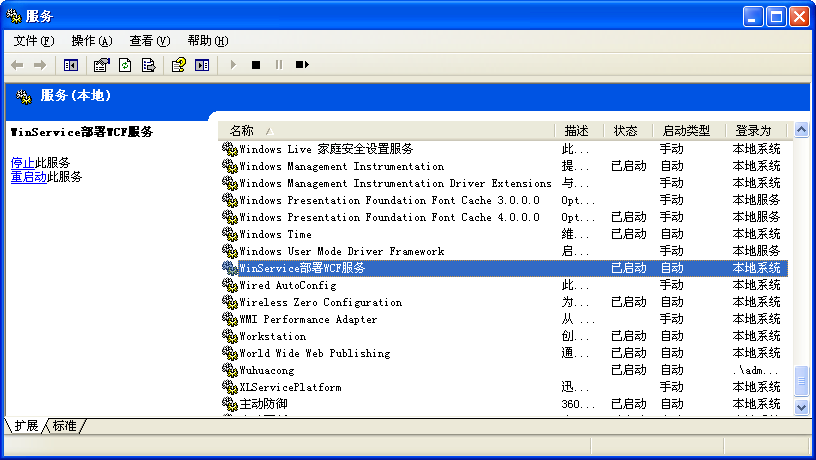Toggle the console tree pane icon

pyautogui.click(x=71, y=65)
